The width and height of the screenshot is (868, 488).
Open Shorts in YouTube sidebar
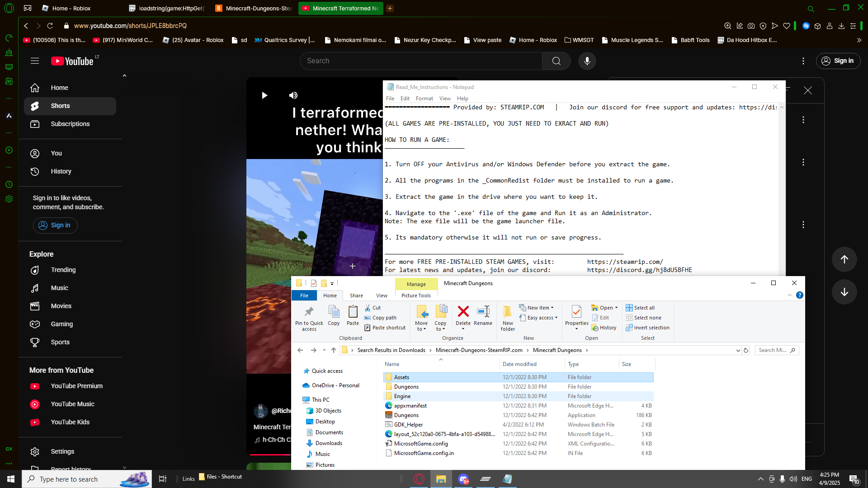pyautogui.click(x=70, y=106)
